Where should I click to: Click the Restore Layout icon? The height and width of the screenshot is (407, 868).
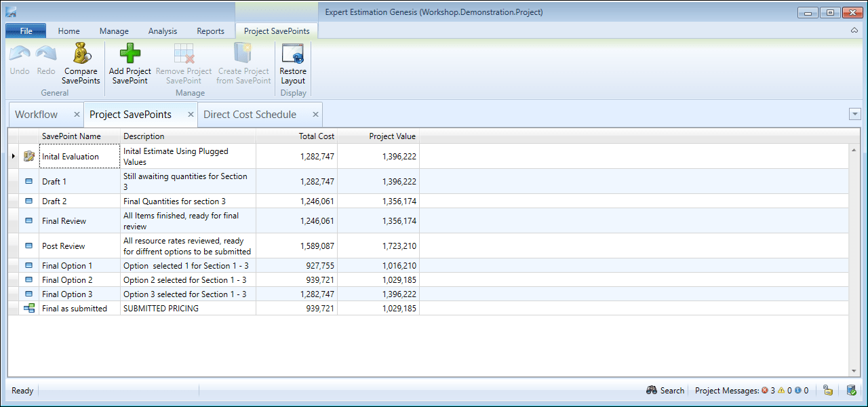click(x=293, y=54)
